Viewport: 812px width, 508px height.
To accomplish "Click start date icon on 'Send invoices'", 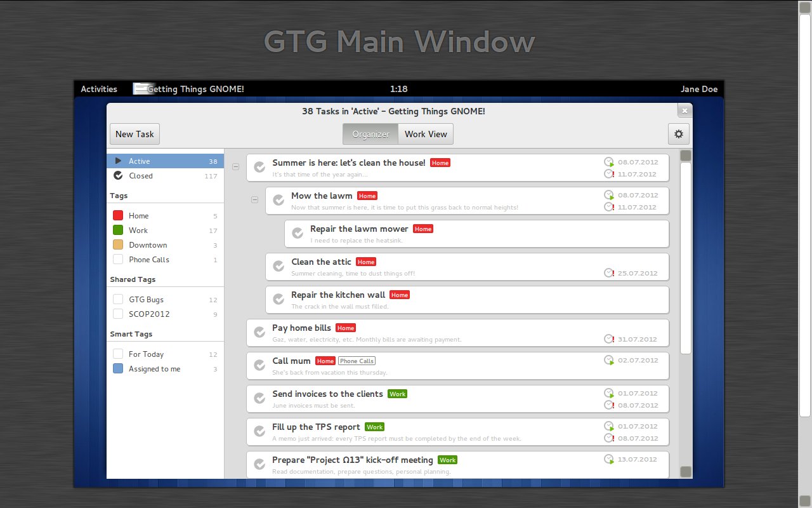I will click(609, 393).
